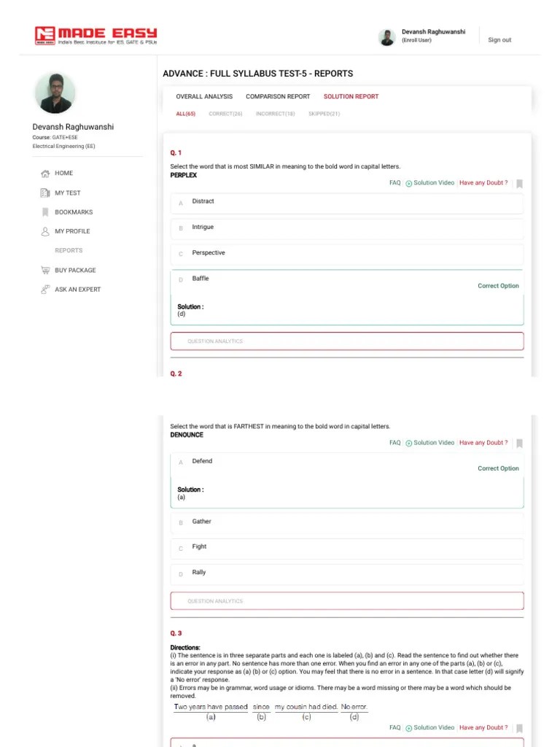Select option D Rally
Image resolution: width=560 pixels, height=747 pixels.
pyautogui.click(x=346, y=575)
